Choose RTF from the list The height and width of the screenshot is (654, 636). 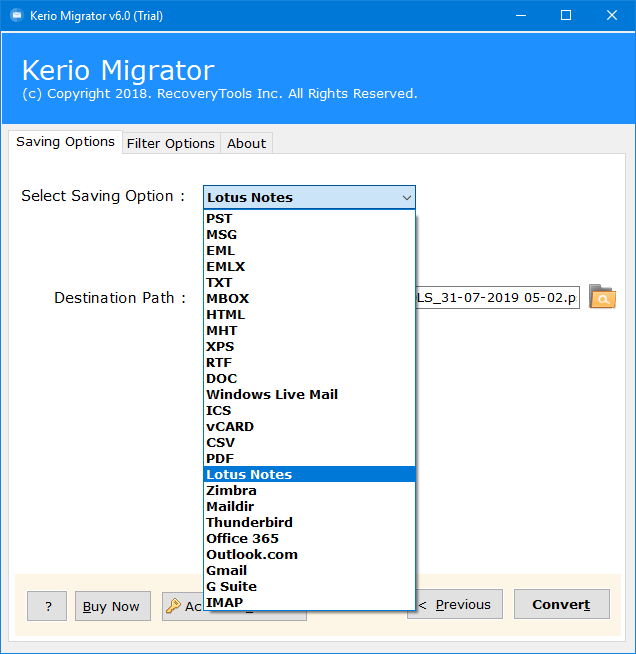(x=309, y=362)
